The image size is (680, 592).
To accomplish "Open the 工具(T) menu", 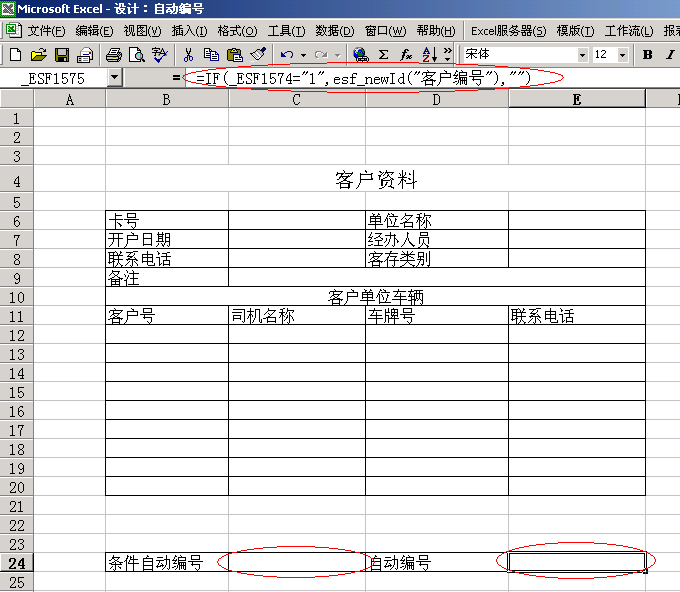I will coord(286,31).
